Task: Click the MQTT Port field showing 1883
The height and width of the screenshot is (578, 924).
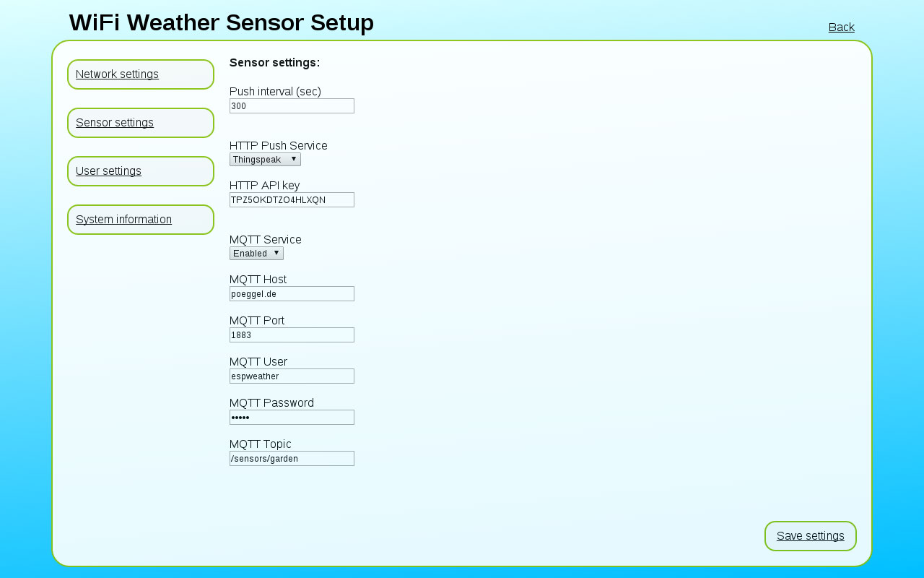Action: pyautogui.click(x=292, y=335)
